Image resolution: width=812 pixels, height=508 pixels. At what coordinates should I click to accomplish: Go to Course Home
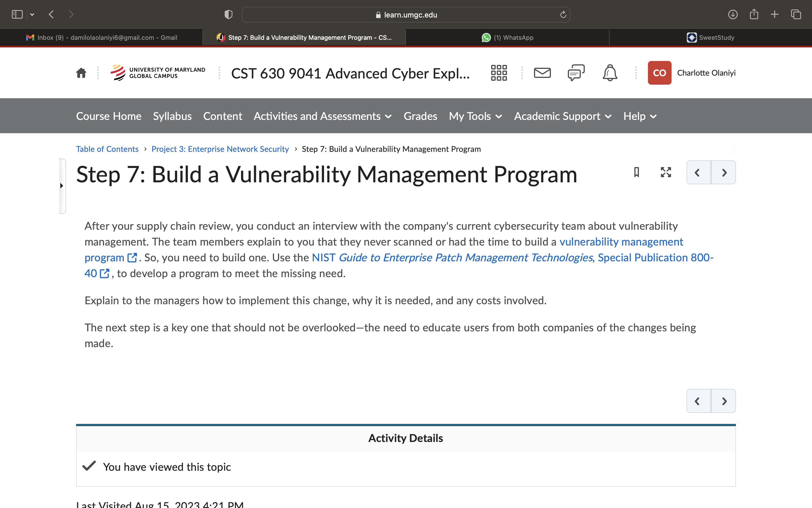click(x=109, y=116)
